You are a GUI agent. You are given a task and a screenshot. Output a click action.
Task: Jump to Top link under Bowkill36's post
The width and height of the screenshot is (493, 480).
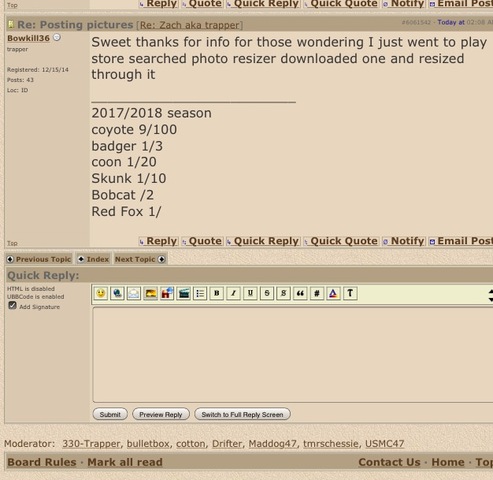(x=12, y=243)
